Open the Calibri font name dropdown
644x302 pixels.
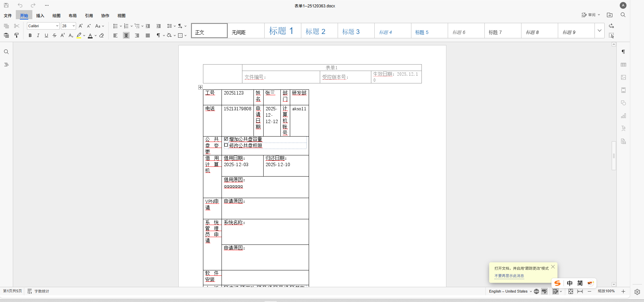coord(57,26)
